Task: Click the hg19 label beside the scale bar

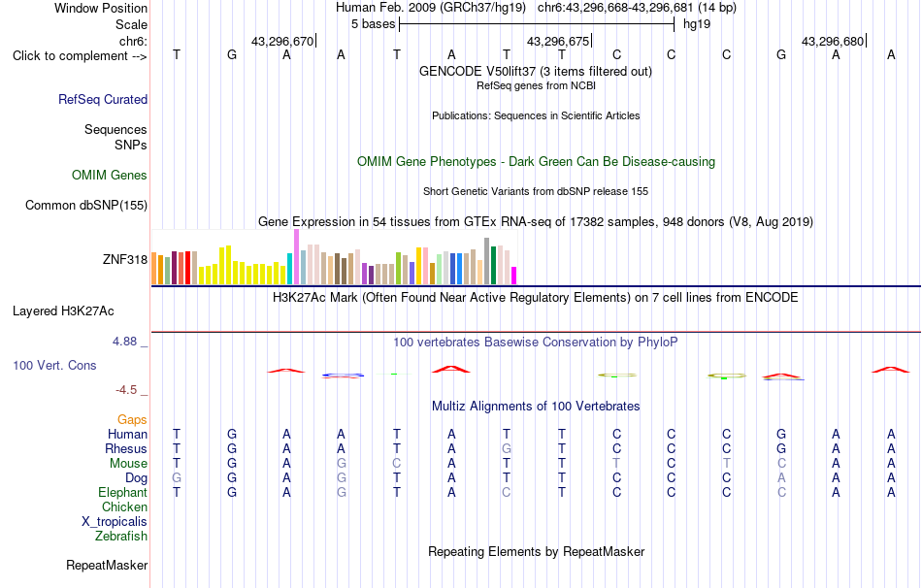Action: click(697, 24)
